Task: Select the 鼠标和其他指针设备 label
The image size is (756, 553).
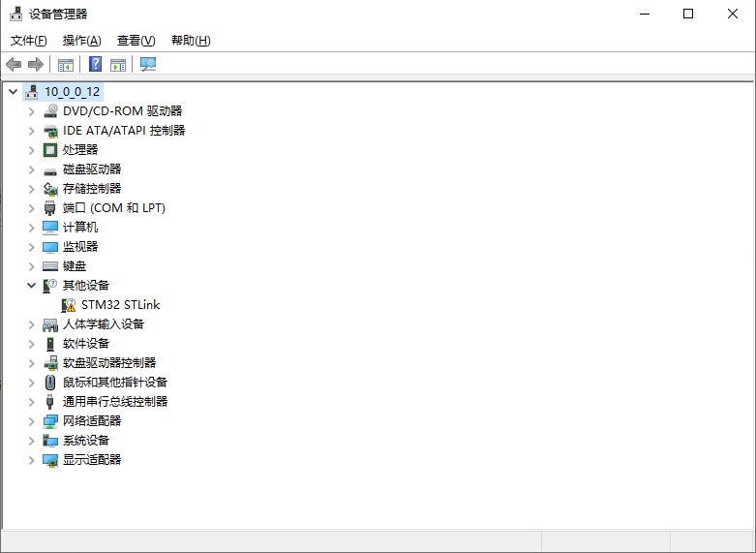Action: [x=115, y=383]
